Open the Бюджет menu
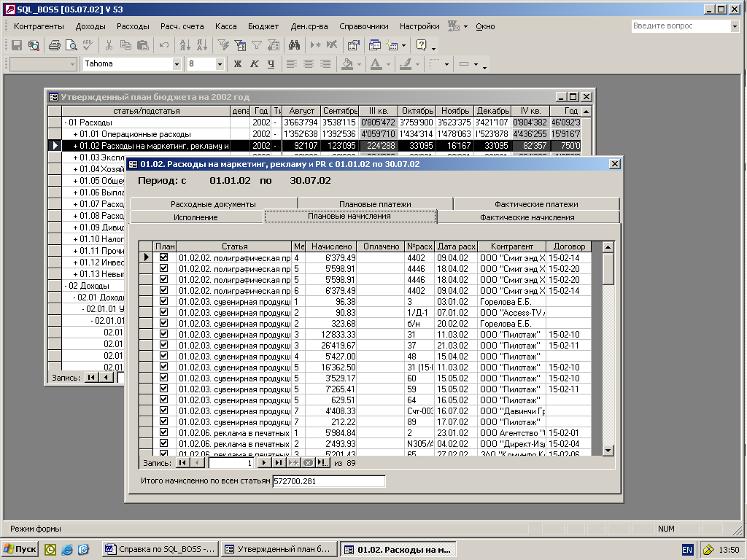The width and height of the screenshot is (747, 560). click(263, 26)
